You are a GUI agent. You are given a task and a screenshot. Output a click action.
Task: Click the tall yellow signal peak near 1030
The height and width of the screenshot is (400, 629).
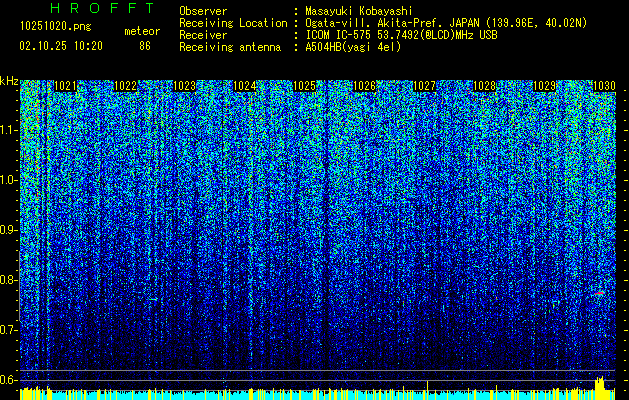tap(599, 388)
